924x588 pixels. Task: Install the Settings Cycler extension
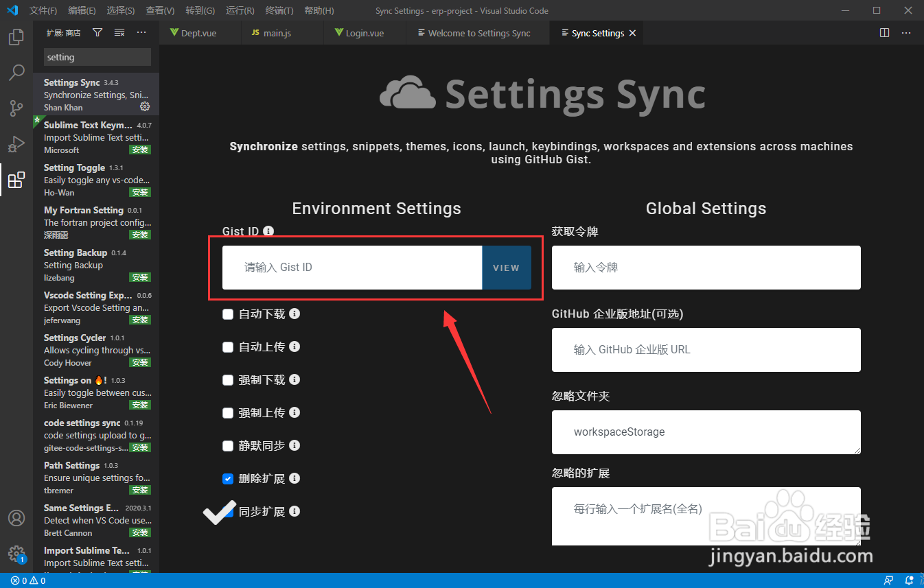140,362
